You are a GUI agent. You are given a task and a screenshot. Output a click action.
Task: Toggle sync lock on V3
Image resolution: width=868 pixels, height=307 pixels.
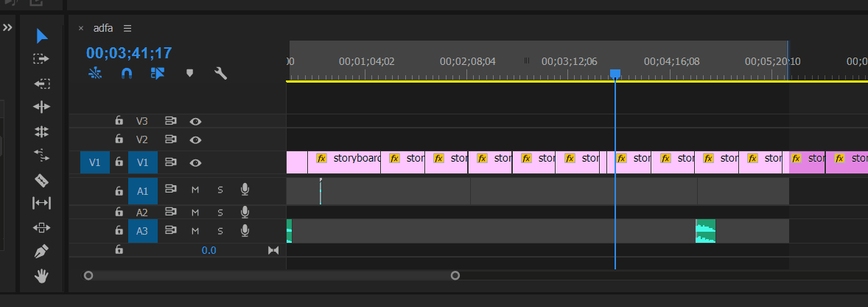pyautogui.click(x=170, y=121)
